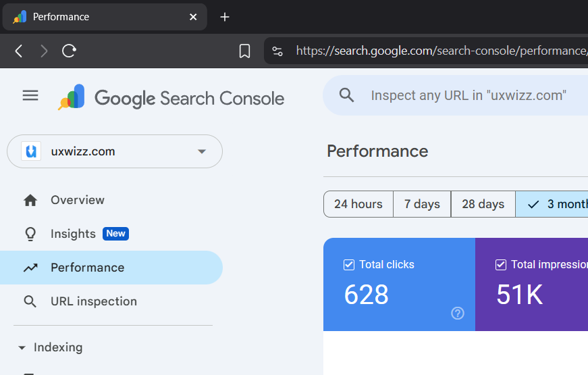Click the New badge beside Insights

click(x=116, y=234)
